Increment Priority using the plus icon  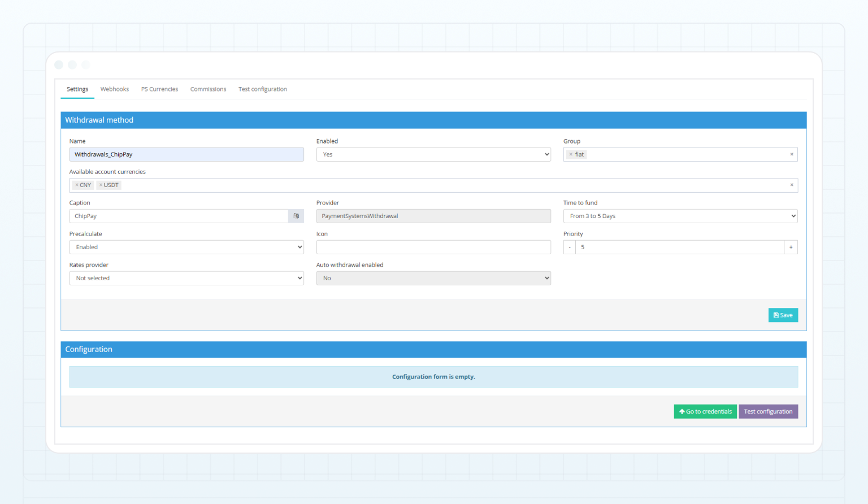pos(791,247)
